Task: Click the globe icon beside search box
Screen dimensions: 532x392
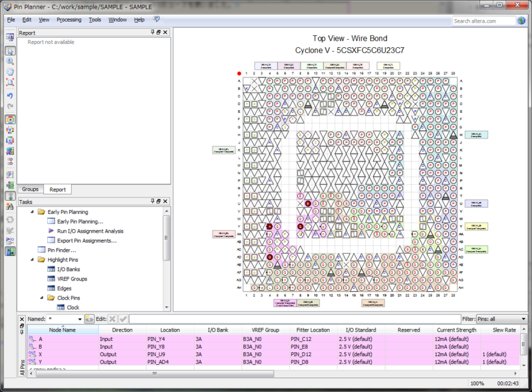Action: click(521, 21)
